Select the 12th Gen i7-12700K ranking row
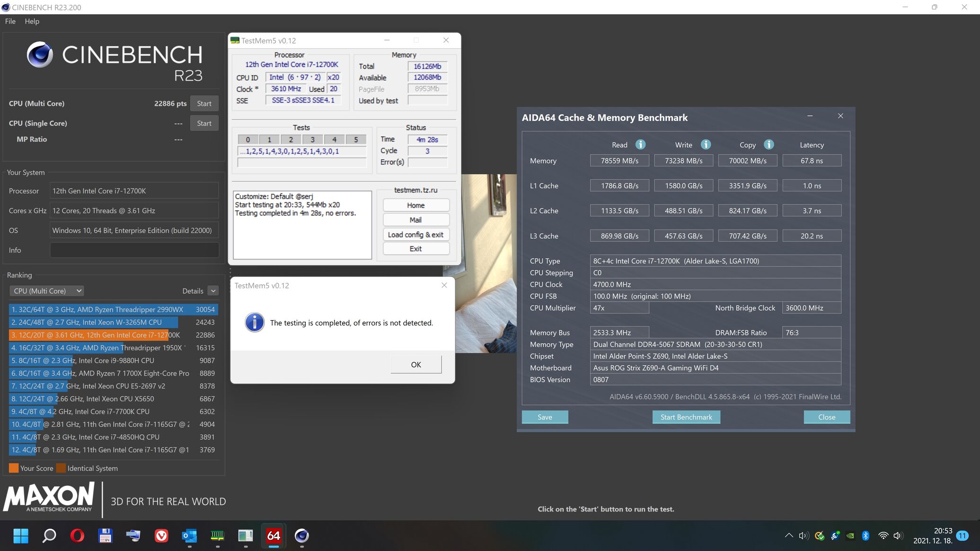 click(113, 335)
